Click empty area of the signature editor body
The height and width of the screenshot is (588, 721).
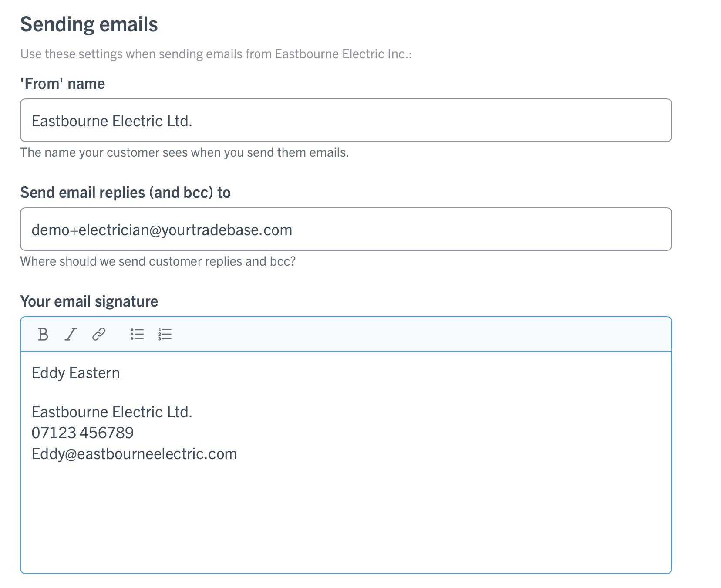tap(346, 518)
